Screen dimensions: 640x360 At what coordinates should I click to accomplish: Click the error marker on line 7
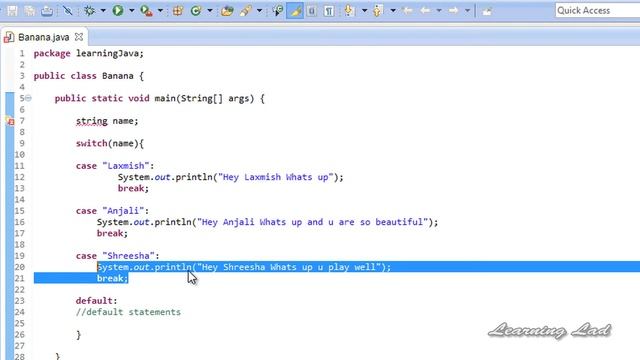(x=10, y=121)
